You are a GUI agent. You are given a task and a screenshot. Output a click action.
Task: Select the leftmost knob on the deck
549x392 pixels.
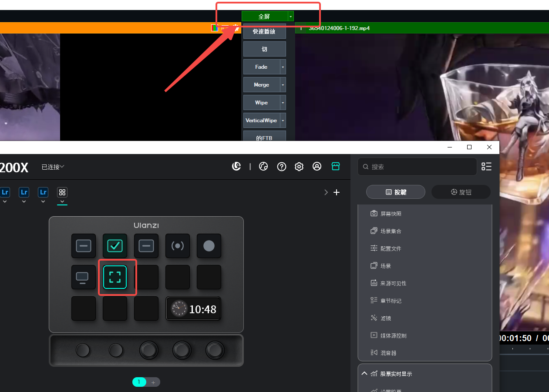(x=83, y=350)
